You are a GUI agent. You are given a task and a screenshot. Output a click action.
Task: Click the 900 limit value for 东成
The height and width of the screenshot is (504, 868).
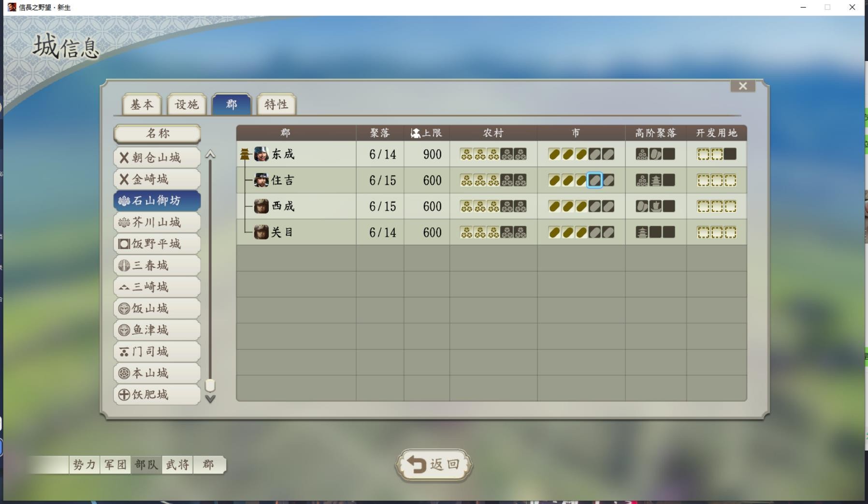[x=432, y=154]
